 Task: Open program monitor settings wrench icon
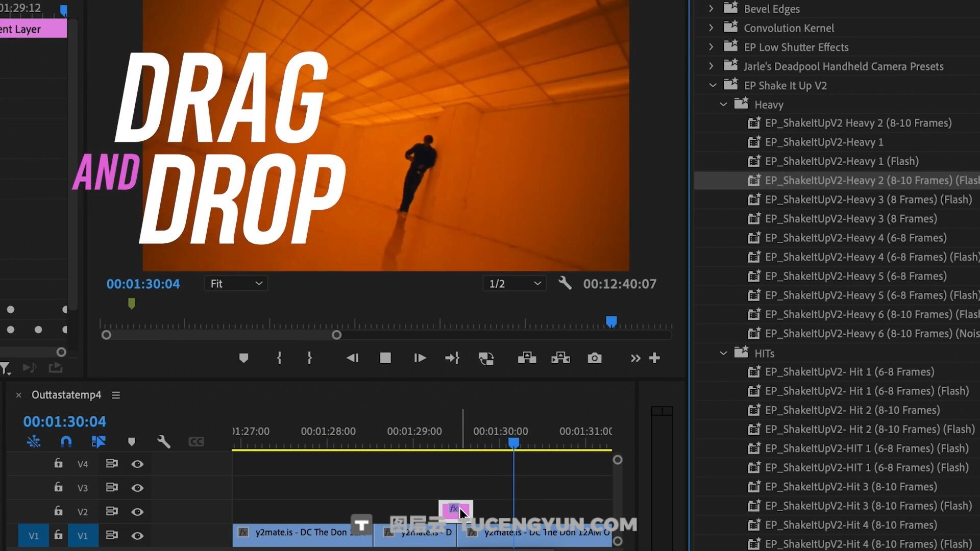tap(565, 283)
